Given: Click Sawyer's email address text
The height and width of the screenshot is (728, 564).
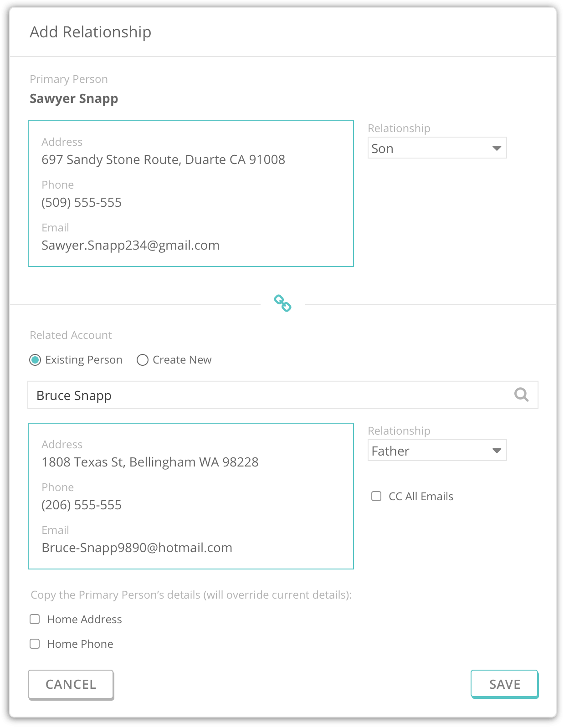Looking at the screenshot, I should [130, 245].
